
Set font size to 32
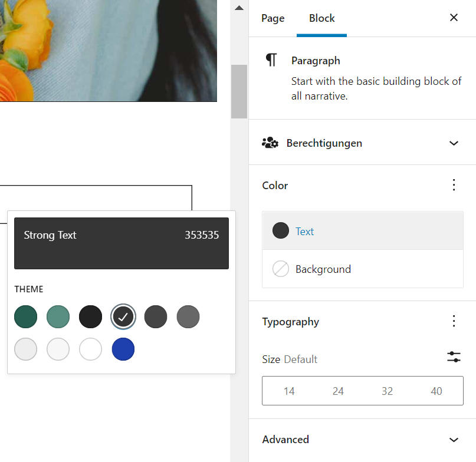387,391
